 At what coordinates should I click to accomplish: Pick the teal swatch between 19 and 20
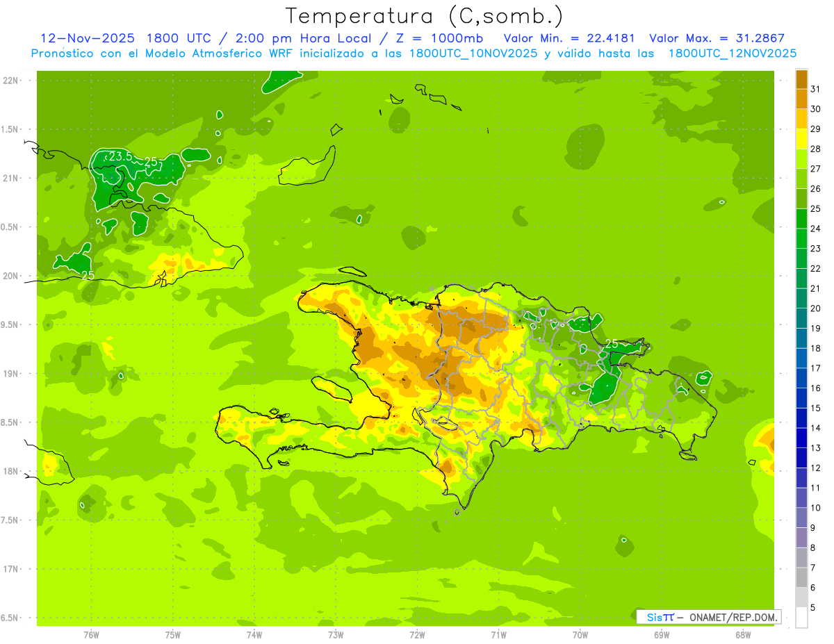[x=801, y=318]
